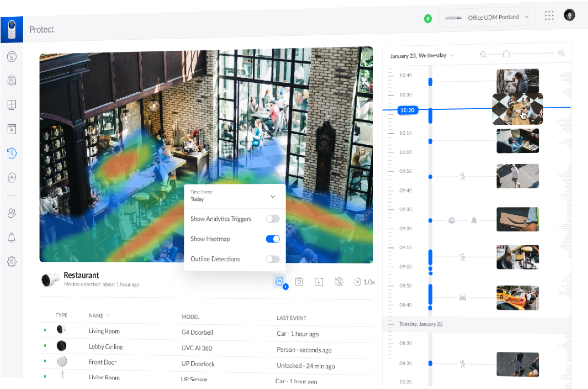This screenshot has height=389, width=588.
Task: Open the live view grid icon
Action: pos(12,105)
